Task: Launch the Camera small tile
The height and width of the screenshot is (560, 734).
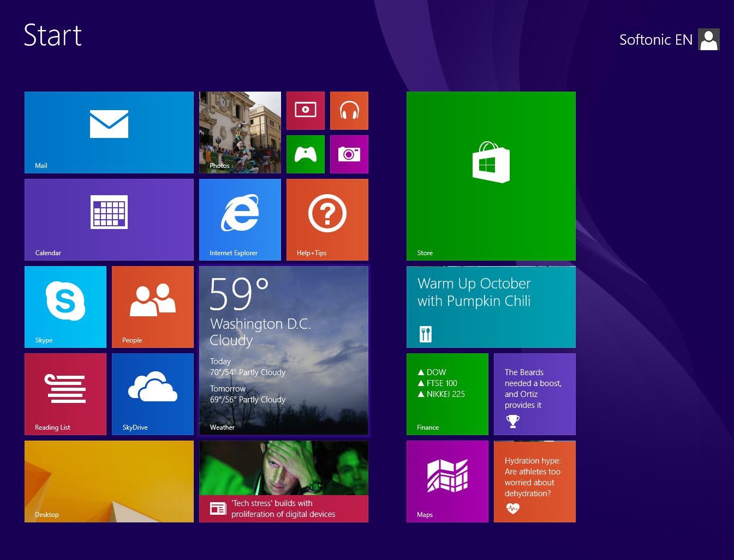Action: point(349,154)
